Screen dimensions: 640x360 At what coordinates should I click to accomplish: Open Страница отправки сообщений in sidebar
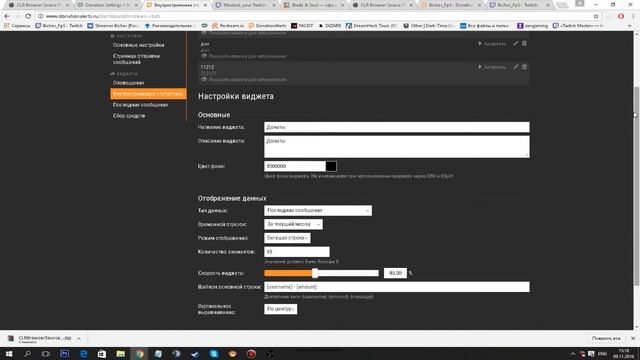point(136,59)
